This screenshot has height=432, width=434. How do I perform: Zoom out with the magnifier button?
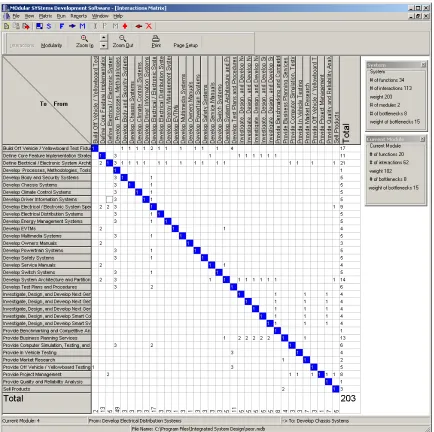pos(123,42)
